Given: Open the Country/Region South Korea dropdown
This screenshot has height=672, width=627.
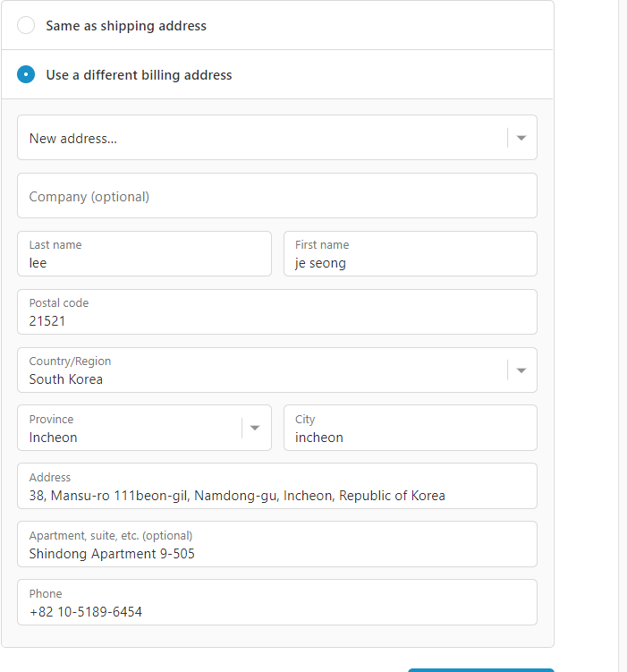Looking at the screenshot, I should (x=277, y=370).
